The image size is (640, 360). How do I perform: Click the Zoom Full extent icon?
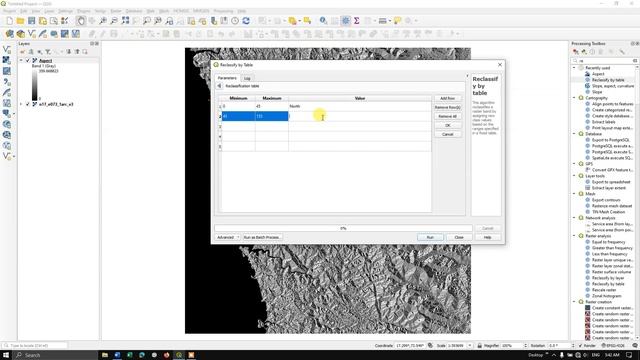click(x=125, y=21)
